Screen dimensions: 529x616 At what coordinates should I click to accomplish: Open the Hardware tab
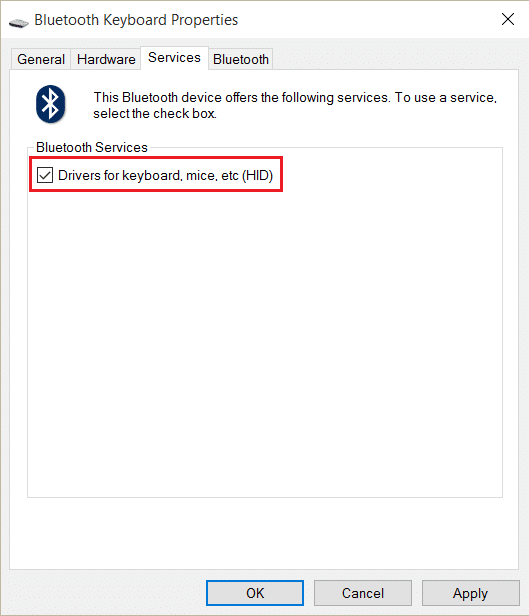coord(106,59)
